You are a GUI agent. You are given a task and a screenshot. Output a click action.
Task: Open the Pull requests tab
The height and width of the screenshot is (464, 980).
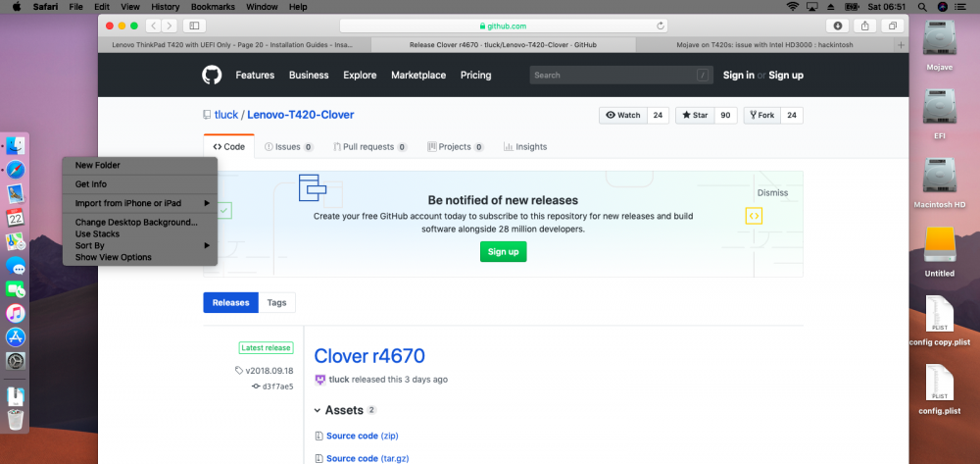[x=370, y=147]
